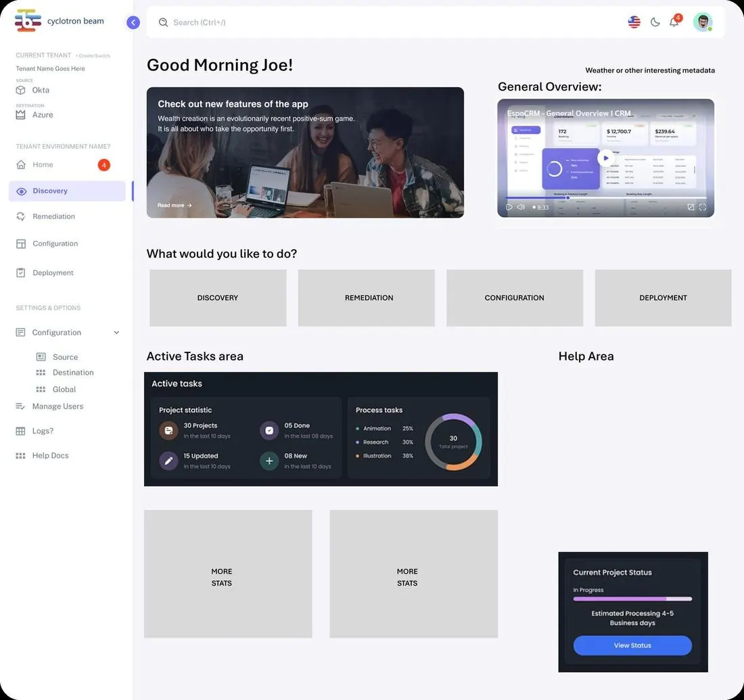Click the View Status button
The height and width of the screenshot is (700, 744).
click(x=632, y=645)
